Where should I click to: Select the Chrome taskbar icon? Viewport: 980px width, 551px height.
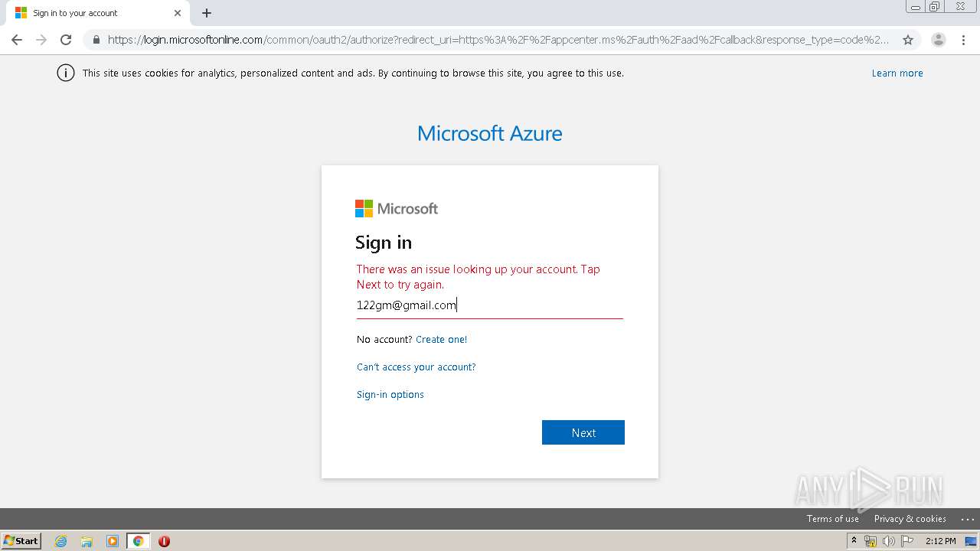(138, 541)
